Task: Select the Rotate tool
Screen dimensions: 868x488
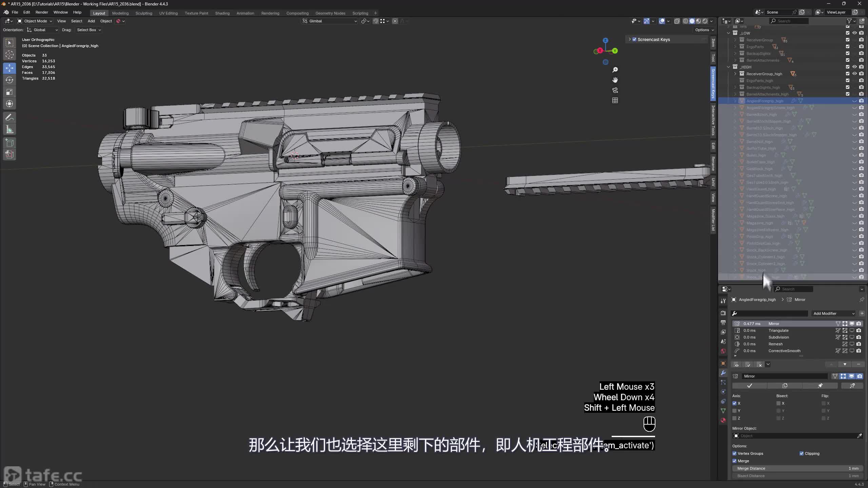Action: click(9, 80)
